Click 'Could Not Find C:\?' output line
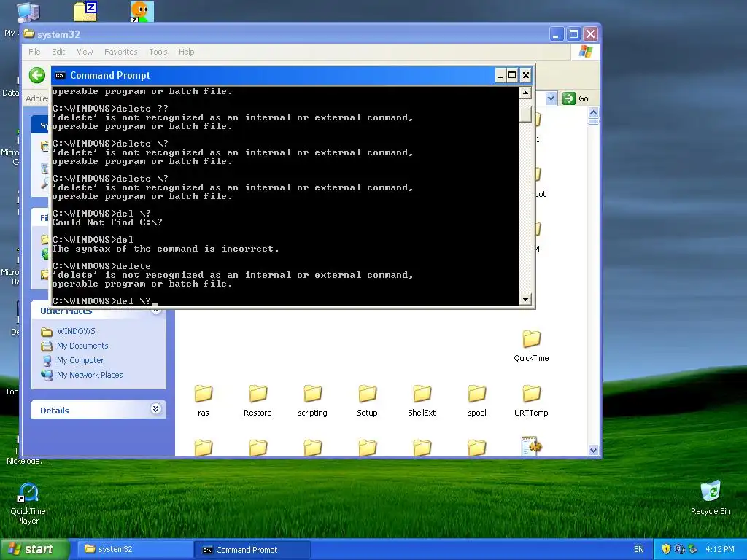 tap(107, 222)
